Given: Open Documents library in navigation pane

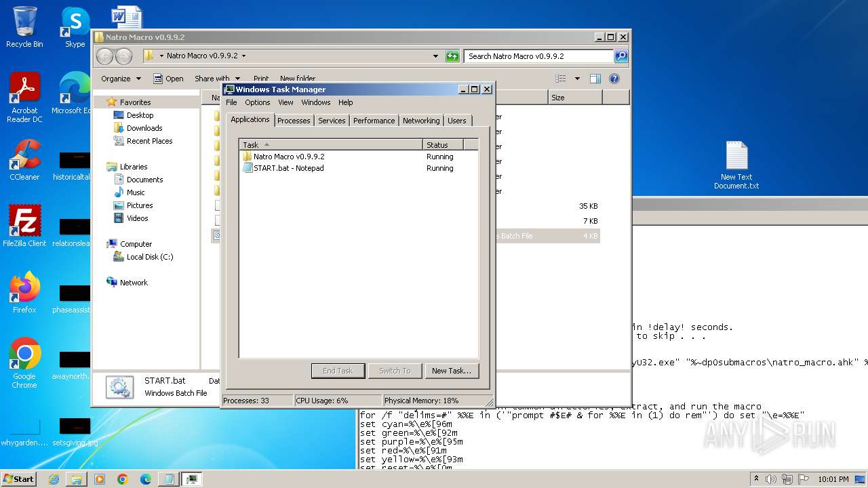Looking at the screenshot, I should pos(144,180).
